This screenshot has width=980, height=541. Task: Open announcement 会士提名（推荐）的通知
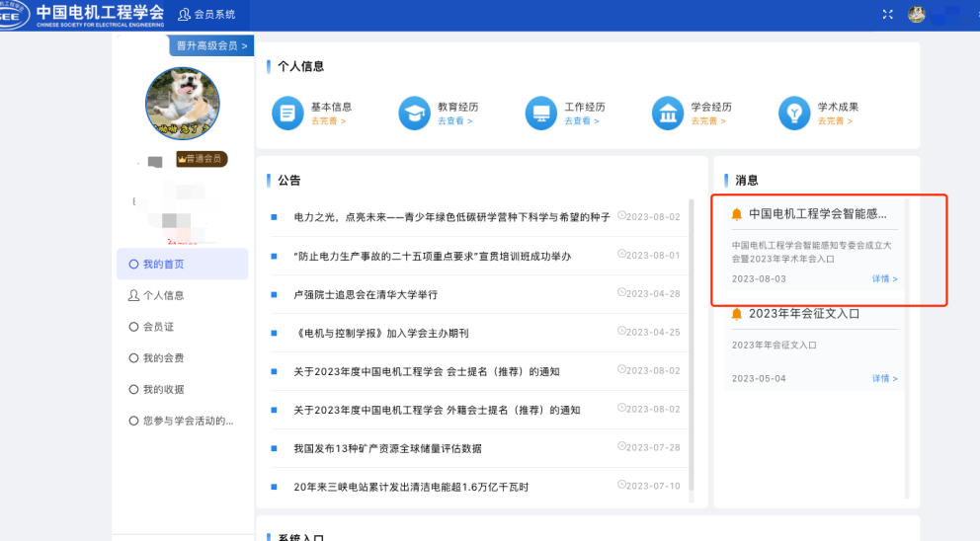pos(426,372)
